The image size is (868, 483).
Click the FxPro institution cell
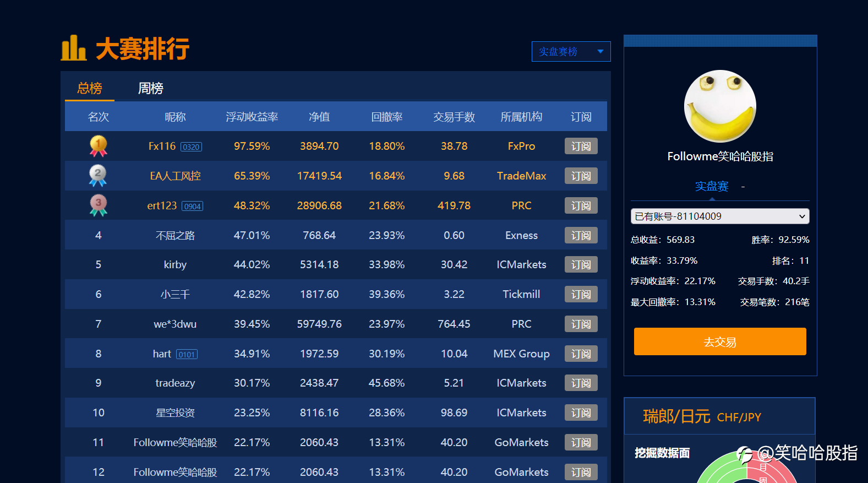point(521,146)
